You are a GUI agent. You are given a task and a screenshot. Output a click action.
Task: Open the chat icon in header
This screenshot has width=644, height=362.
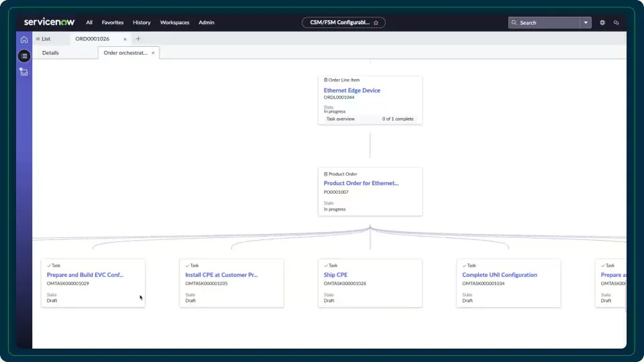616,23
